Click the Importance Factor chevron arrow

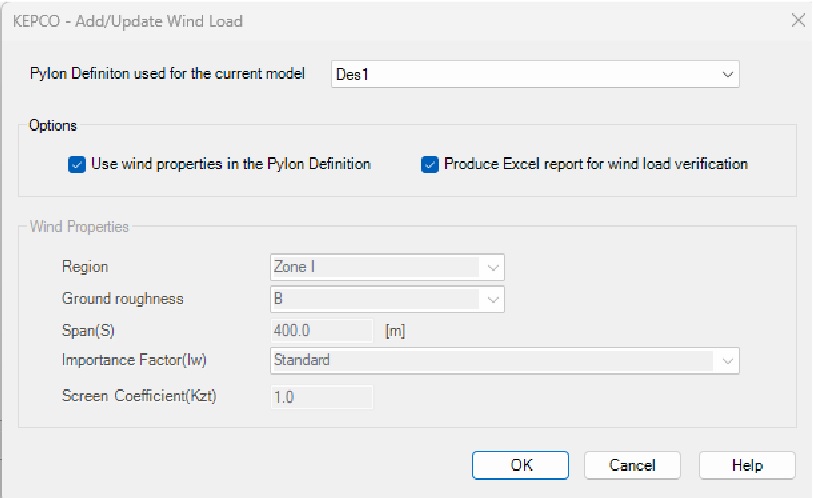(x=727, y=360)
